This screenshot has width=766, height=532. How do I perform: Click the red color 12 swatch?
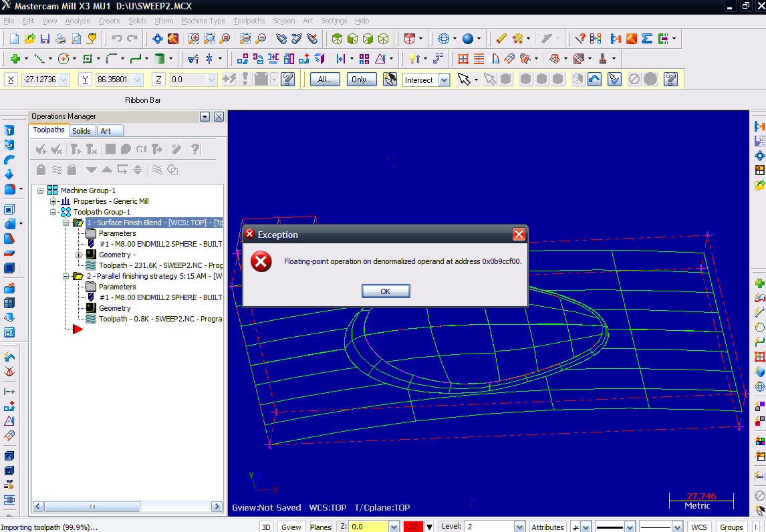[413, 527]
